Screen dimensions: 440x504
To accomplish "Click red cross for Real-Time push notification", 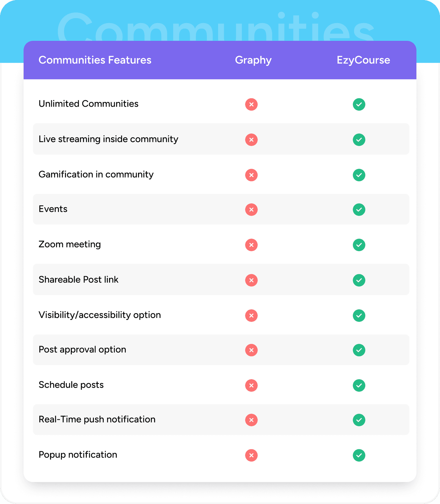I will pyautogui.click(x=251, y=420).
